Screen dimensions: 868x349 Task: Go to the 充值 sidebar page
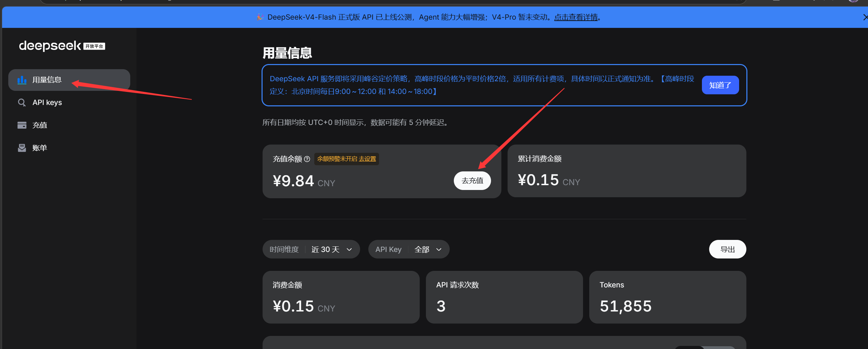(x=69, y=125)
